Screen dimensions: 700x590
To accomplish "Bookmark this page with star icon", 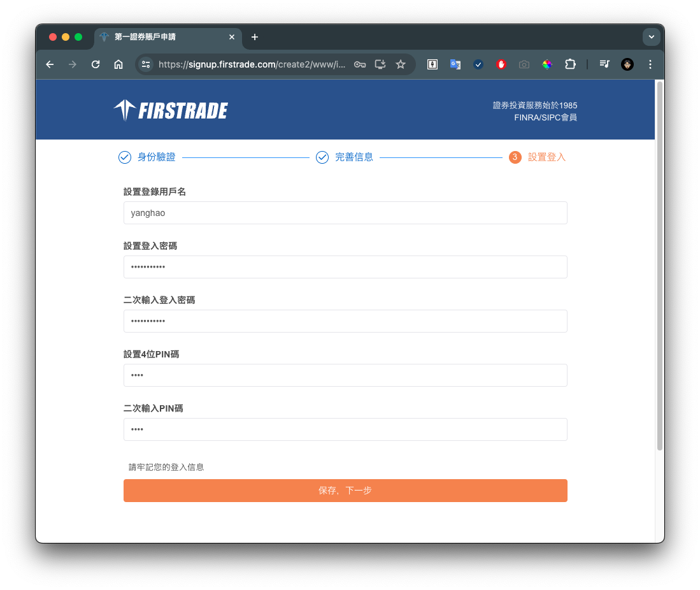I will [401, 64].
